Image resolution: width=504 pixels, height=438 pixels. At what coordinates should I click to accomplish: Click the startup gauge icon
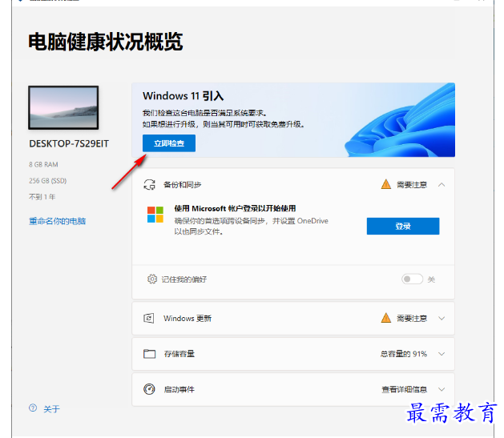coord(149,389)
